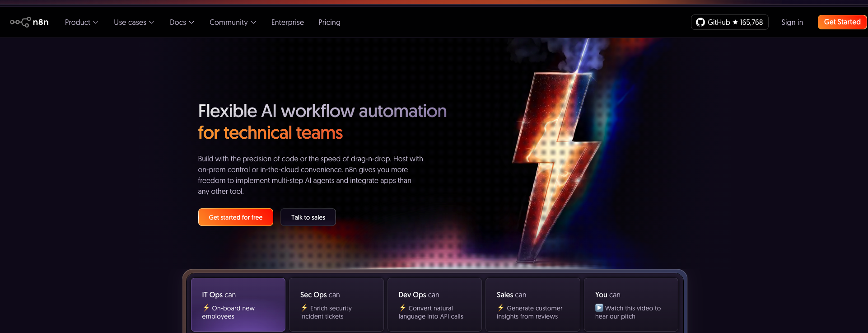Image resolution: width=868 pixels, height=333 pixels.
Task: Go to the Enterprise page
Action: (x=288, y=22)
